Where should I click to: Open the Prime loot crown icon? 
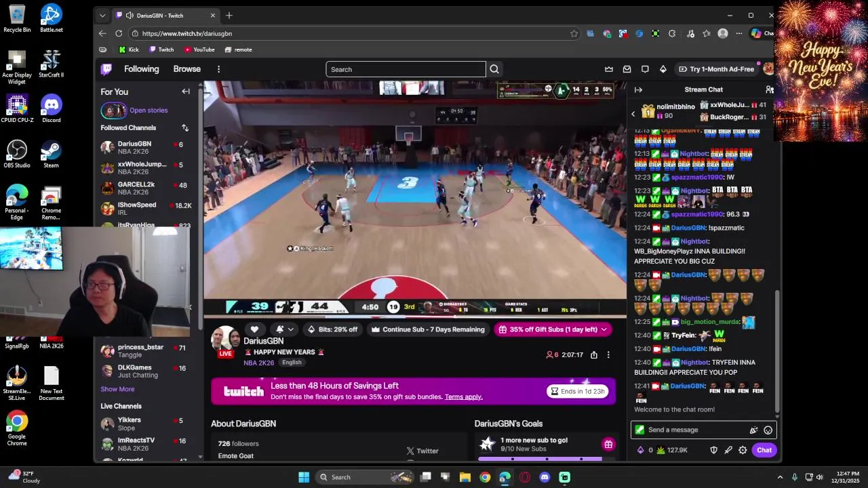(609, 69)
